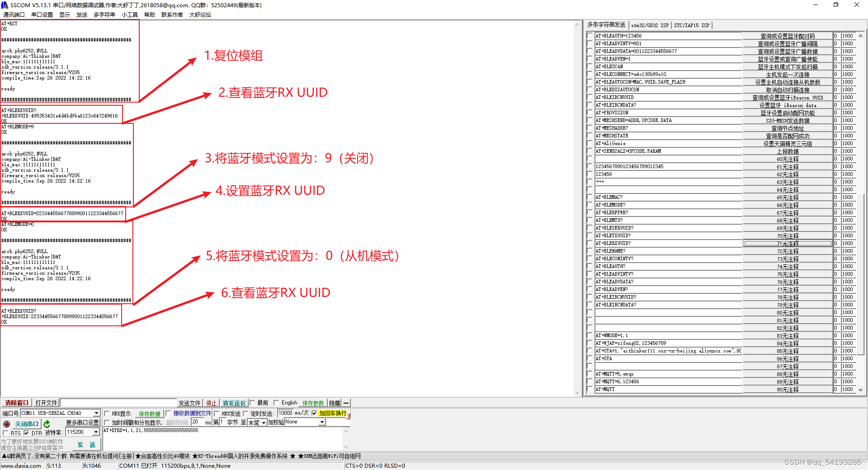The width and height of the screenshot is (868, 470).
Task: Open the COM11 port number dropdown
Action: 96,413
